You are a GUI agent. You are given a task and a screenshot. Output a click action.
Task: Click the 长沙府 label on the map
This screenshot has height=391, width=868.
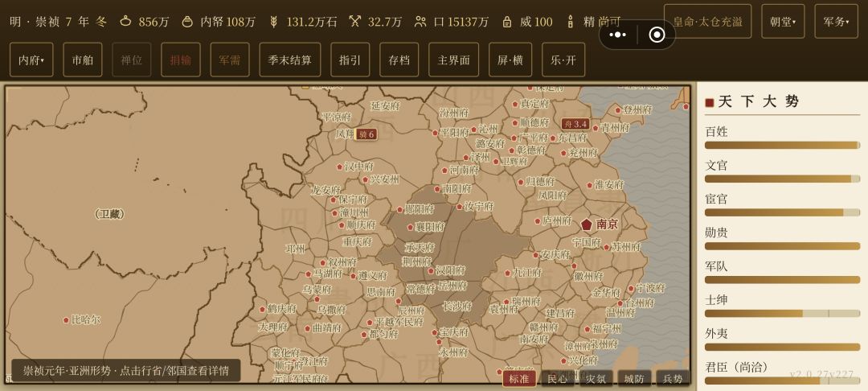coord(457,306)
